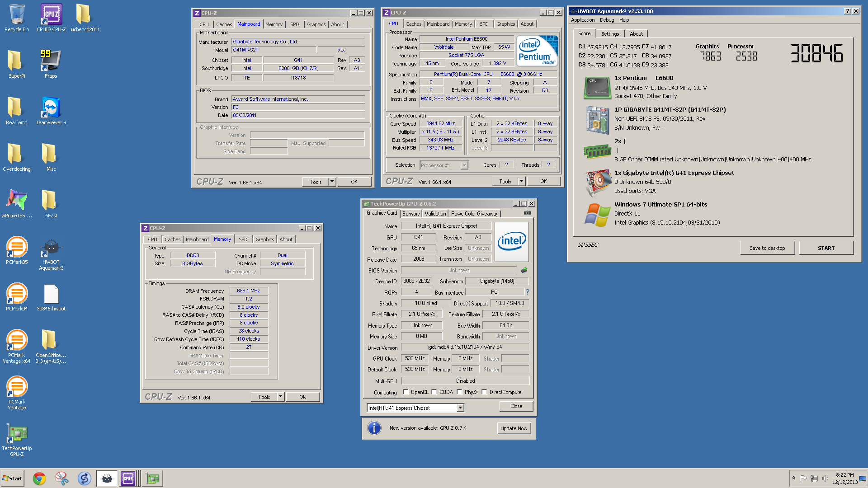868x488 pixels.
Task: Open the RealTemp folder
Action: (17, 111)
